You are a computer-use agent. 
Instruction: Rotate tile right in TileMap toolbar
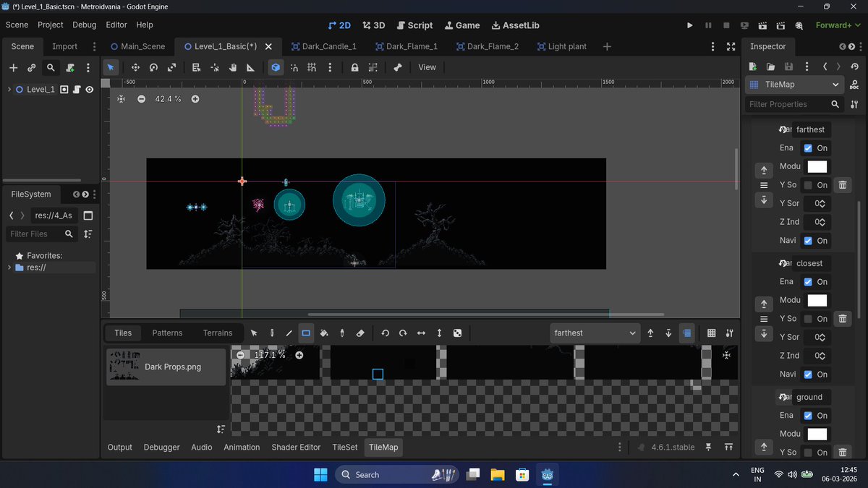tap(403, 333)
